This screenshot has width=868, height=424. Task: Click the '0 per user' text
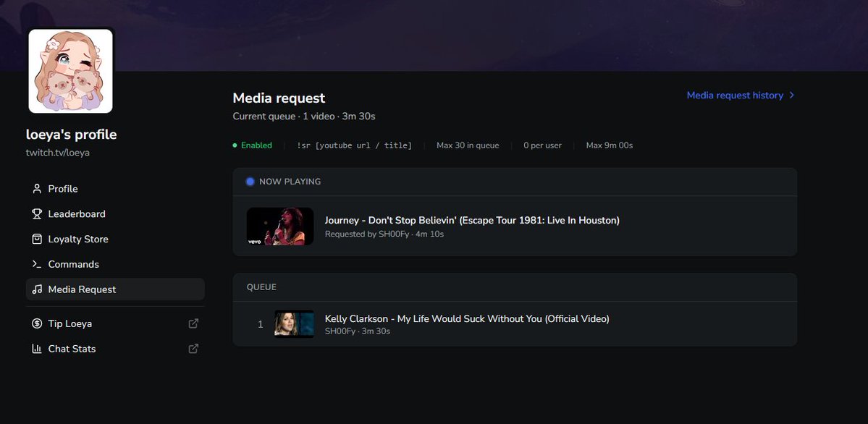coord(542,145)
